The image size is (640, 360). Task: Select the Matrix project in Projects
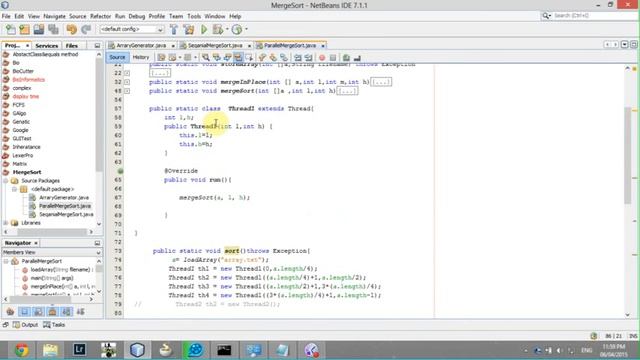(x=20, y=164)
